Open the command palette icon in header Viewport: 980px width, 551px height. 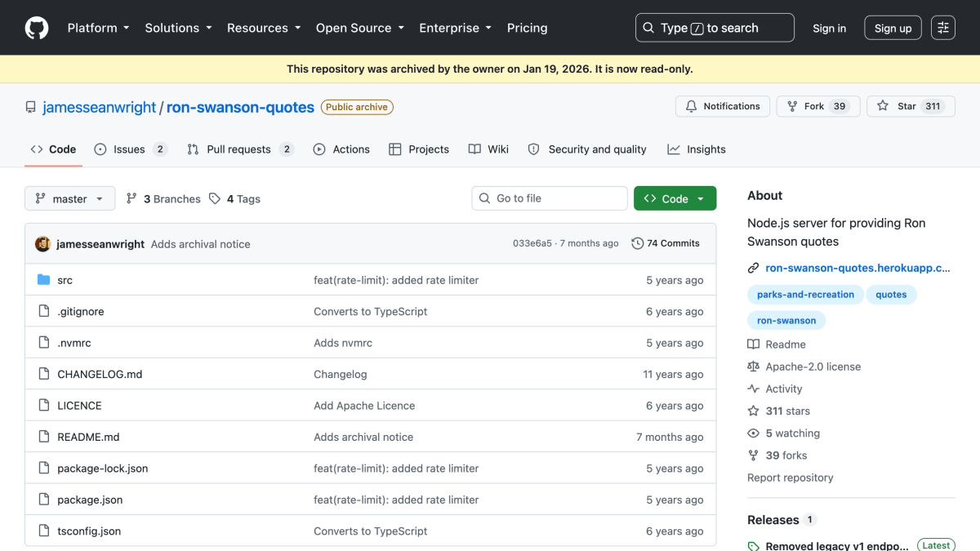pos(943,28)
